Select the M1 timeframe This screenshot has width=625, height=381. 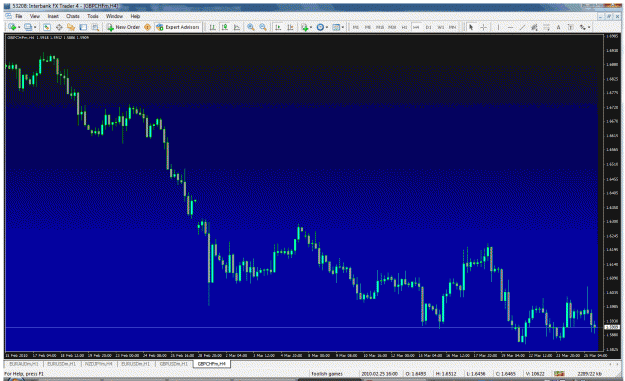pyautogui.click(x=356, y=27)
